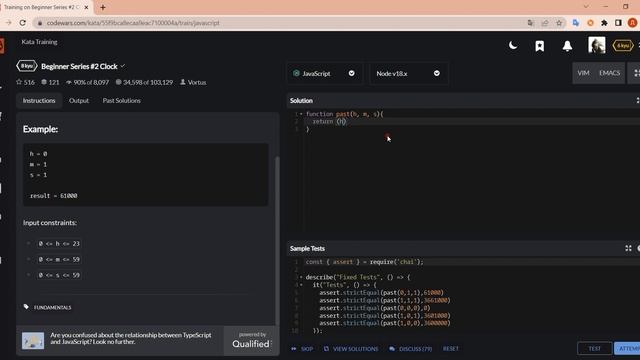The height and width of the screenshot is (360, 640).
Task: Toggle dark mode with the moon icon
Action: click(513, 45)
